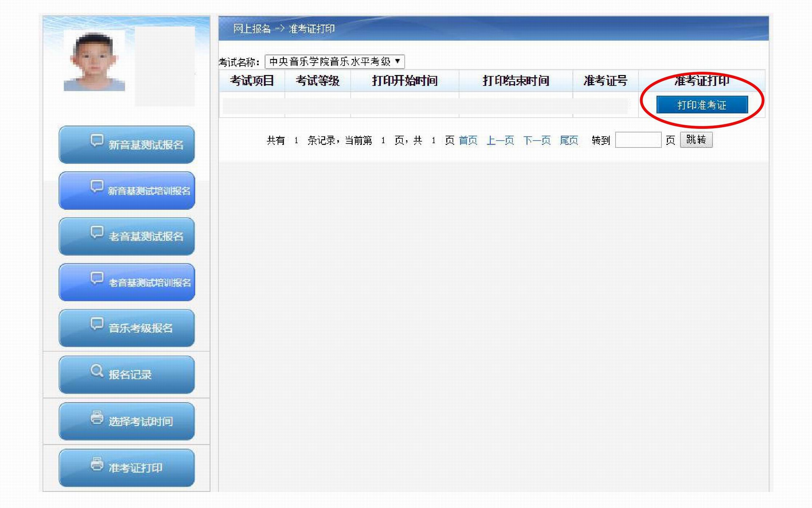Open the 下一页 pagination link
This screenshot has width=812, height=508.
[537, 140]
